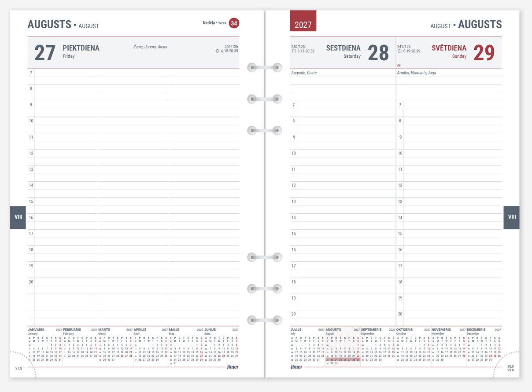The image size is (532, 392).
Task: Select the red Sunday date 29
Action: [484, 53]
